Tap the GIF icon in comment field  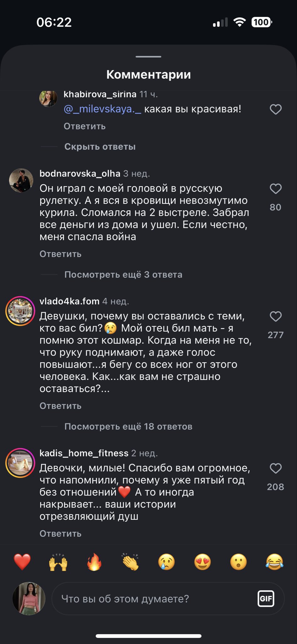[266, 598]
